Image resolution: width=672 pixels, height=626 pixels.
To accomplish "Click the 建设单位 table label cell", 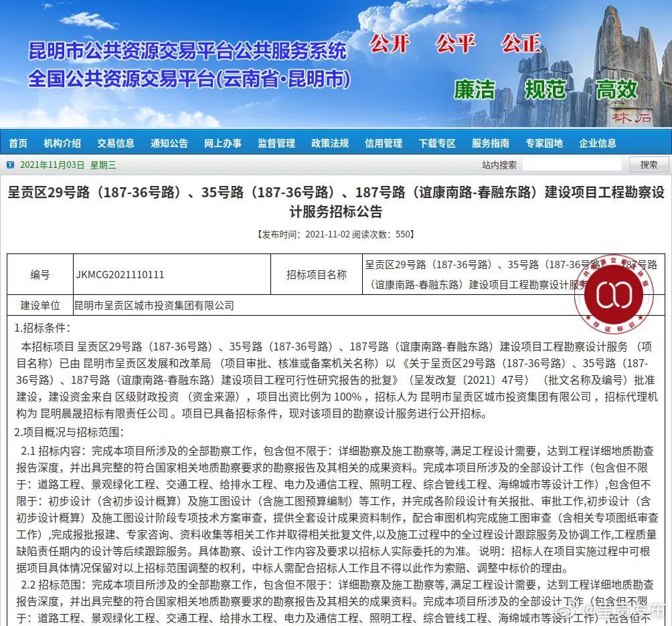I will point(40,305).
